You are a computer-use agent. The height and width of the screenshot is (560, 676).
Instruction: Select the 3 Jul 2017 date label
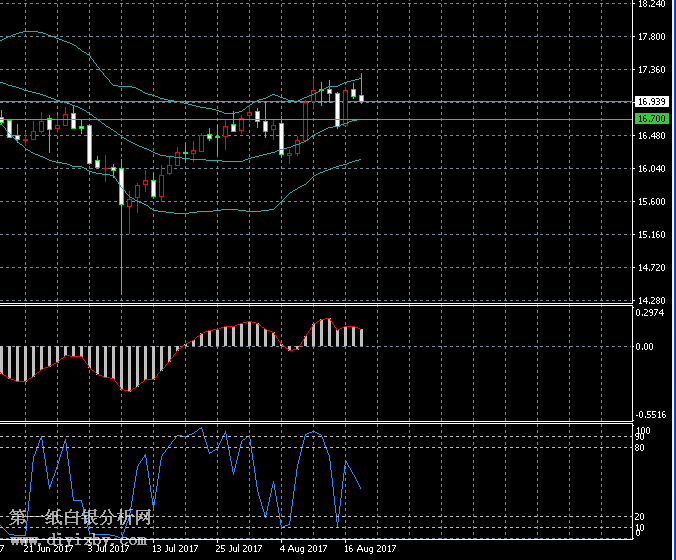108,548
